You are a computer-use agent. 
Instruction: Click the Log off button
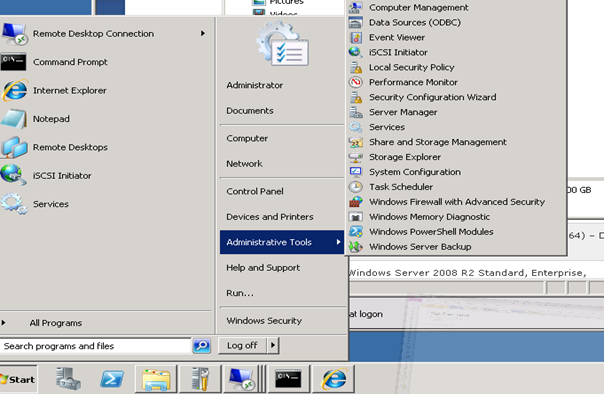tap(242, 345)
